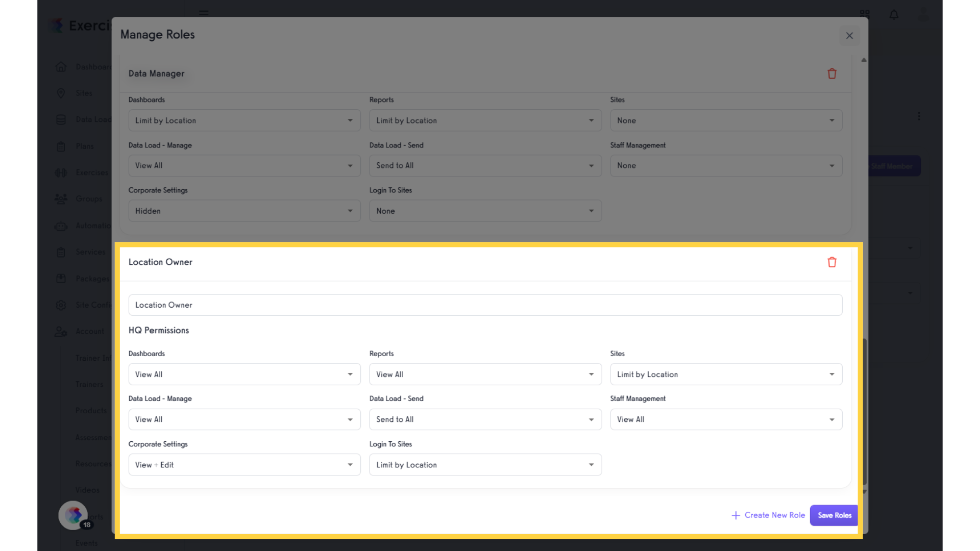This screenshot has height=551, width=980.
Task: Click Create New Role link
Action: coord(768,515)
